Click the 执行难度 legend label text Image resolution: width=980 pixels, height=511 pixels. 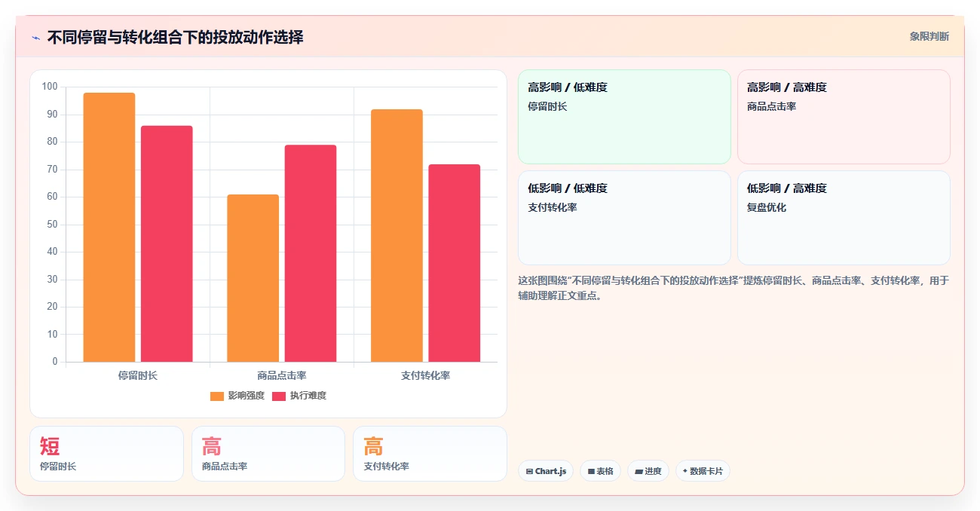coord(308,396)
